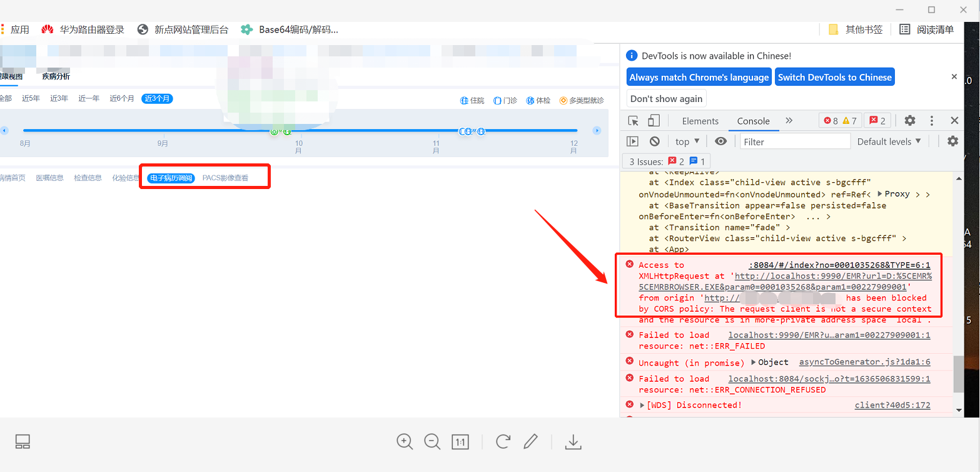
Task: Click the pencil edit icon
Action: pyautogui.click(x=531, y=442)
